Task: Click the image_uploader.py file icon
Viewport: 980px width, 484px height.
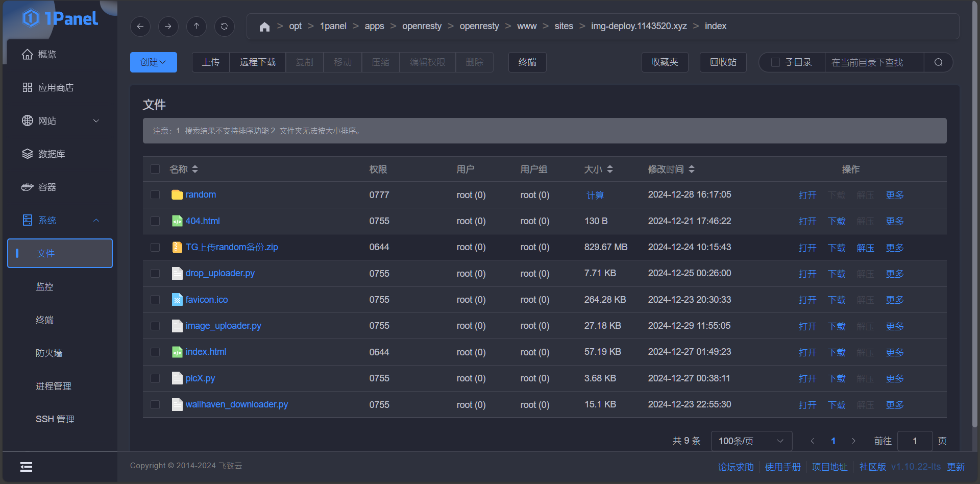Action: tap(177, 326)
